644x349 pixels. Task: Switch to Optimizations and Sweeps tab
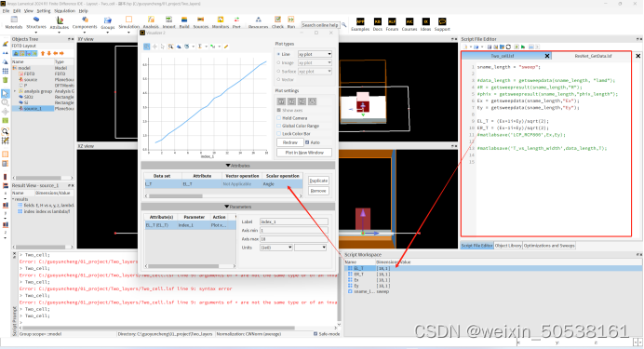pyautogui.click(x=549, y=246)
